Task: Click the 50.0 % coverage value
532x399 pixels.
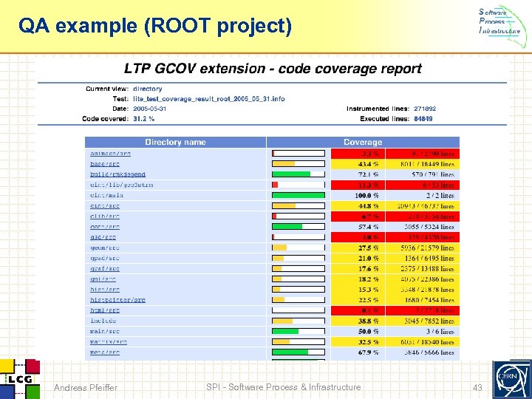Action: pyautogui.click(x=369, y=332)
